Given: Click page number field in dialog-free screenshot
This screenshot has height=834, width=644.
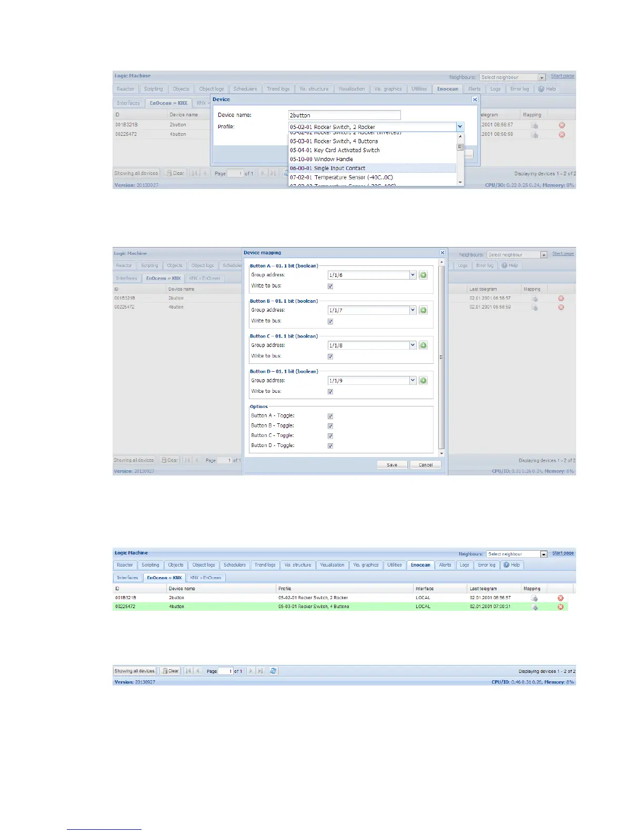Looking at the screenshot, I should (226, 671).
